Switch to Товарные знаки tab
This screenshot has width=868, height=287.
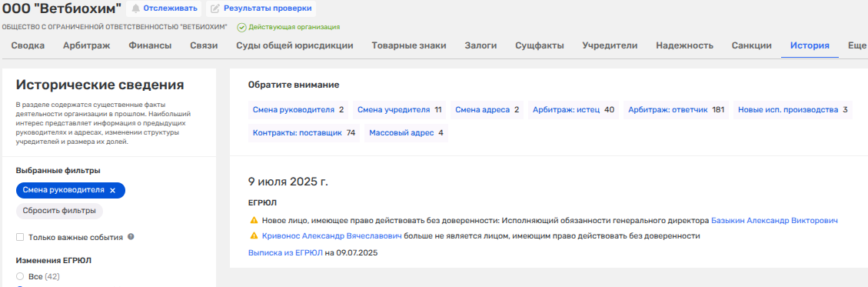pyautogui.click(x=409, y=46)
